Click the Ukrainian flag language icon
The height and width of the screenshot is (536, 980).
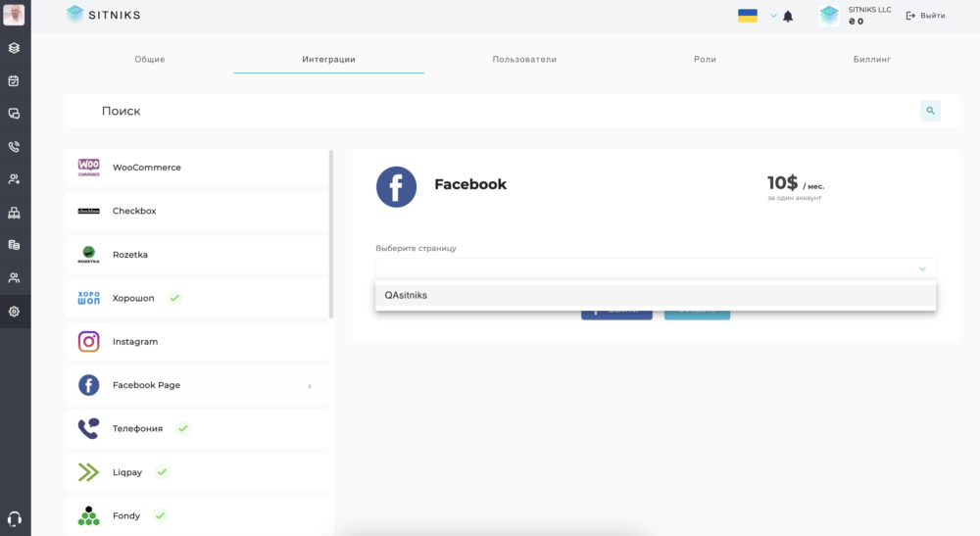pyautogui.click(x=748, y=16)
